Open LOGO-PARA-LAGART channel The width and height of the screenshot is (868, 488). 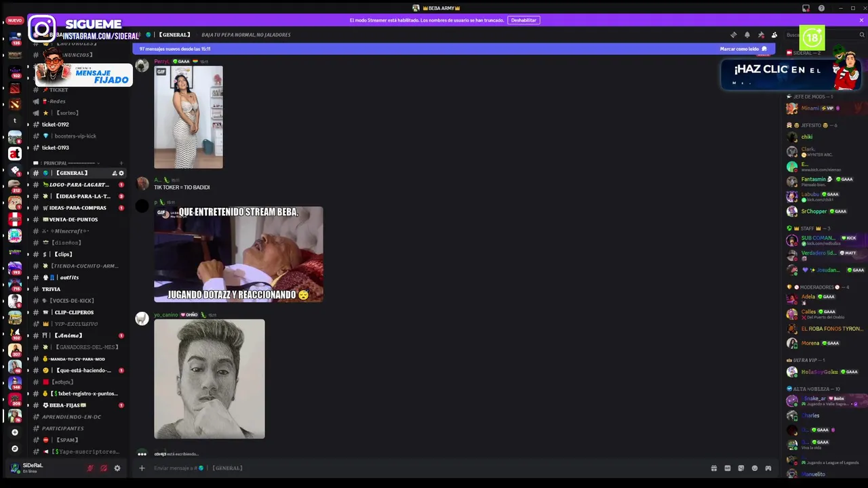click(x=78, y=184)
